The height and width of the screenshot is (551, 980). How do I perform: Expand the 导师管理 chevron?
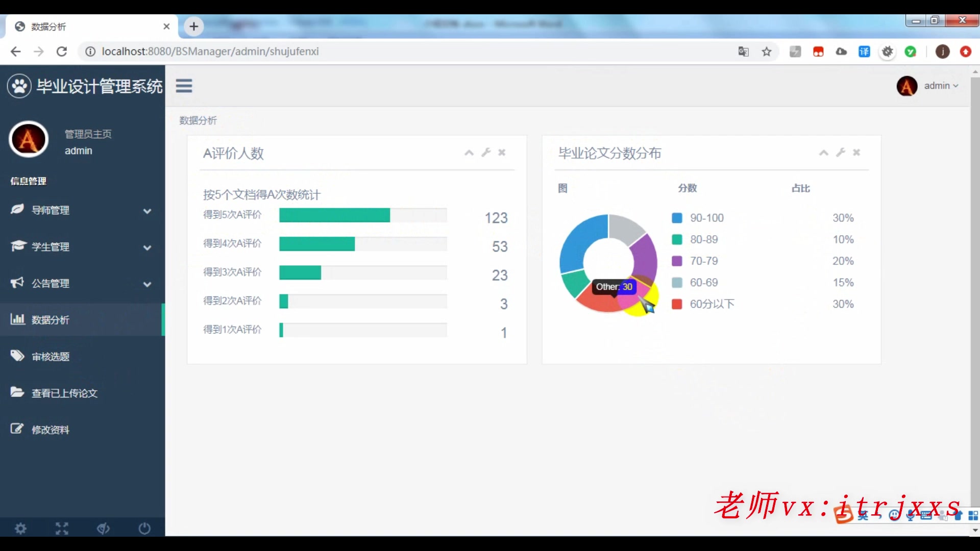click(147, 211)
